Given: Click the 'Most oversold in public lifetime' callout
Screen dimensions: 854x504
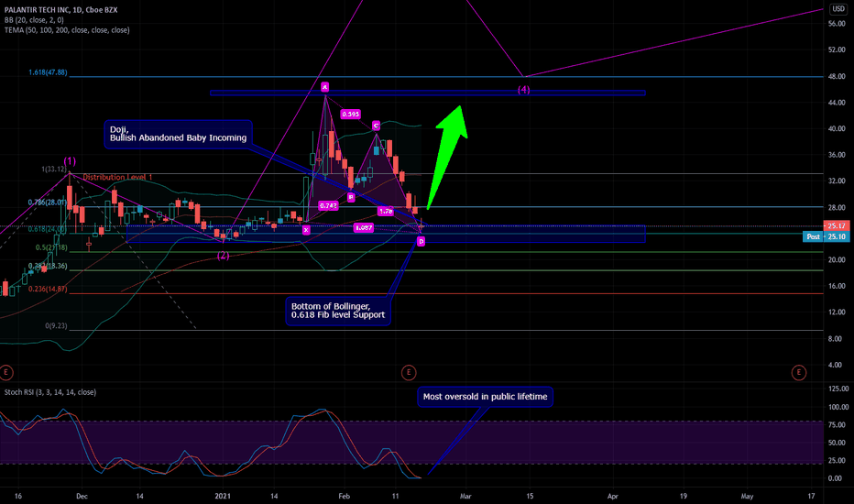Looking at the screenshot, I should [485, 397].
